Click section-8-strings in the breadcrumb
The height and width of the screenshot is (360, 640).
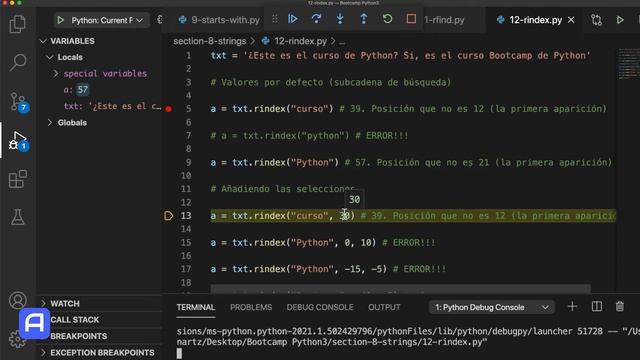[x=210, y=41]
